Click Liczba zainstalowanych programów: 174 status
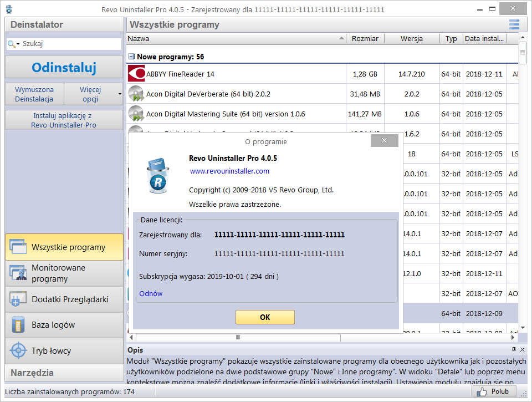 tap(70, 392)
